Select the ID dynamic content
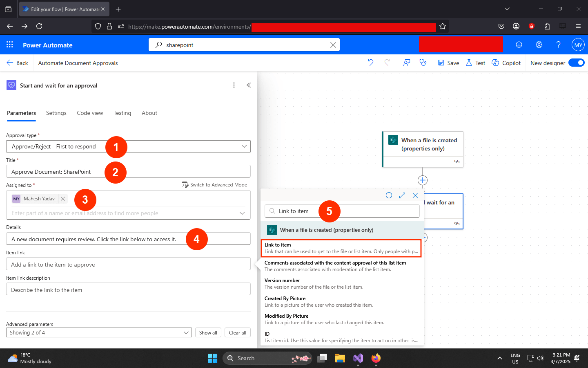 [x=341, y=337]
